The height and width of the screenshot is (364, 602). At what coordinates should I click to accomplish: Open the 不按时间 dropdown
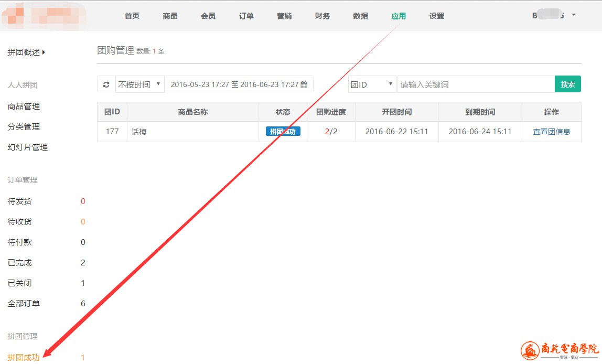tap(139, 84)
